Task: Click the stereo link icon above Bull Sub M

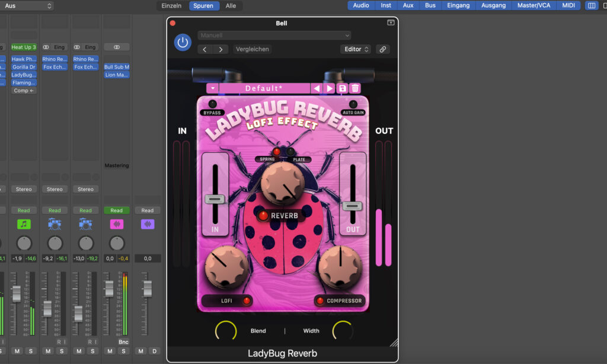Action: 117,47
